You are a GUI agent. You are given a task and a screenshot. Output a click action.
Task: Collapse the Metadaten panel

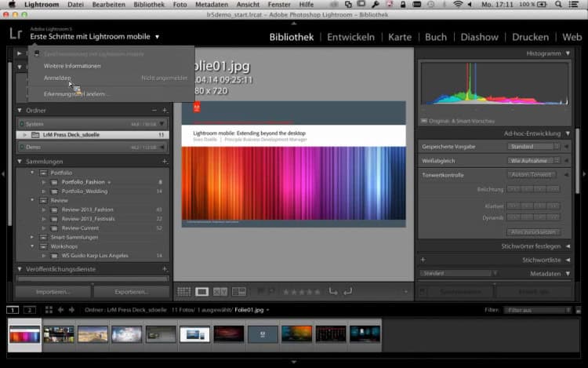(x=568, y=274)
